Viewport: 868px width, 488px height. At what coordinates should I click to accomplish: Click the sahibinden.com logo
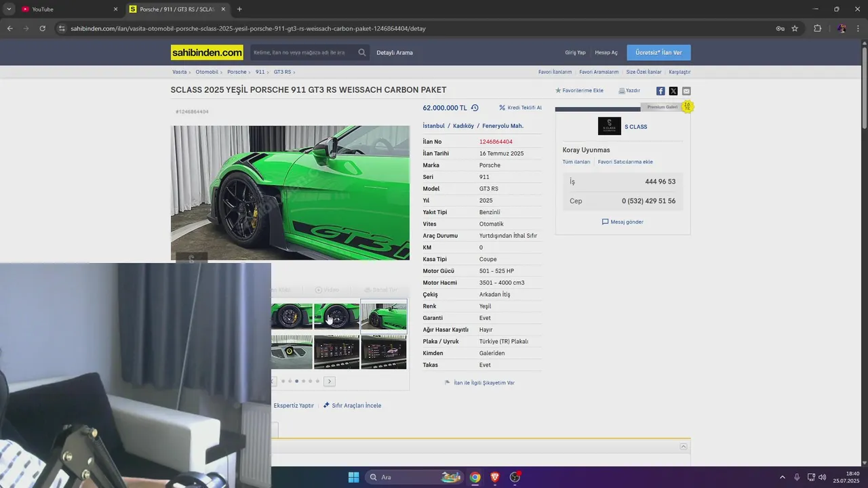[x=207, y=52]
